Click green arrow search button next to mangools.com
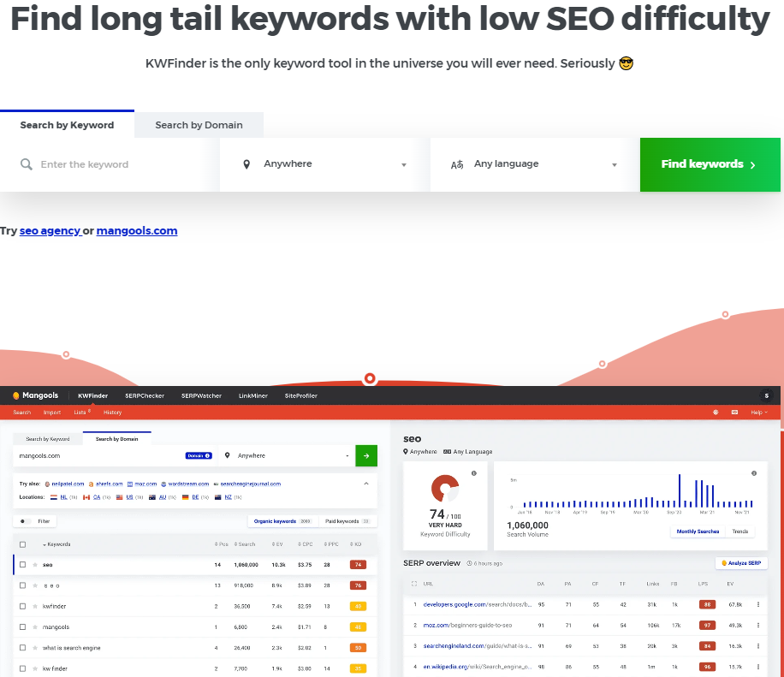The width and height of the screenshot is (784, 677). 366,455
